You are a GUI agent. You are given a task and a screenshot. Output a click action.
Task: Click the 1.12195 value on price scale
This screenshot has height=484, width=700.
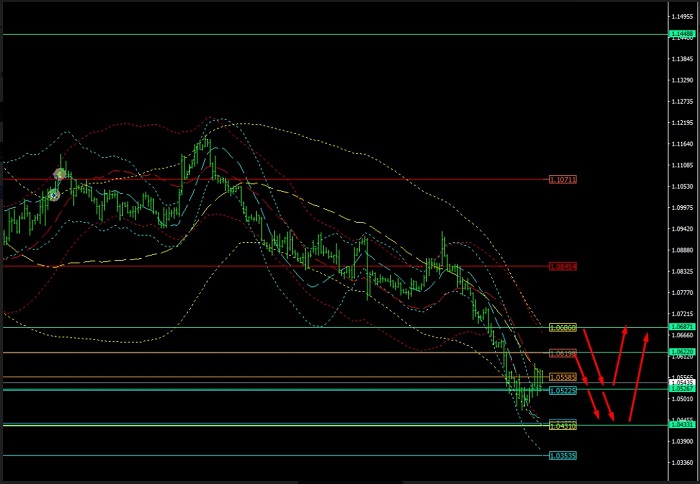(x=683, y=123)
